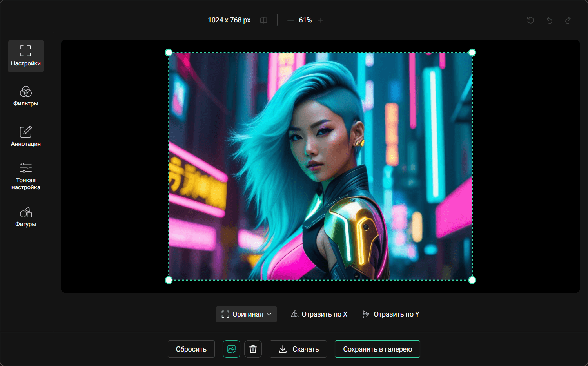Screen dimensions: 588x366
Task: Select the Аннотация annotation tool
Action: tap(26, 136)
